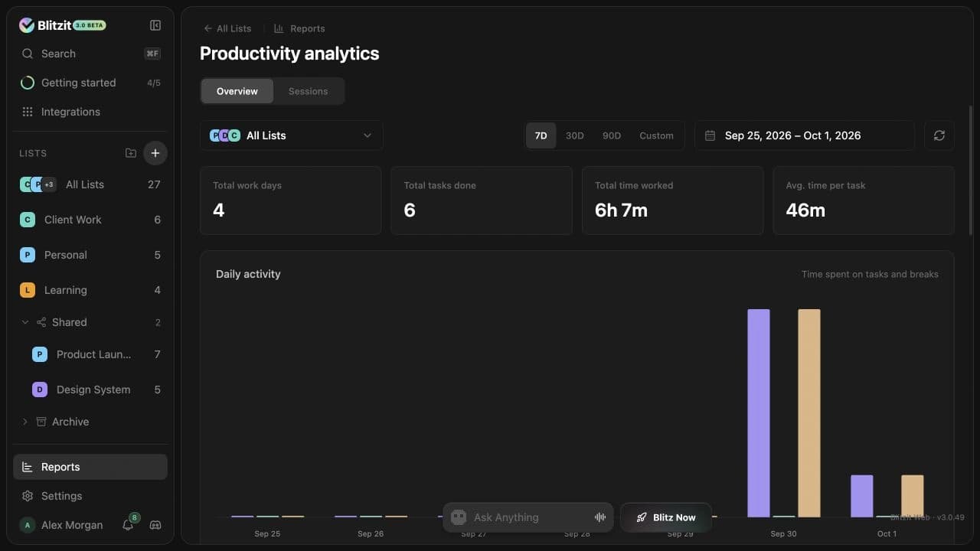
Task: Click the Ask Anything input
Action: click(528, 517)
